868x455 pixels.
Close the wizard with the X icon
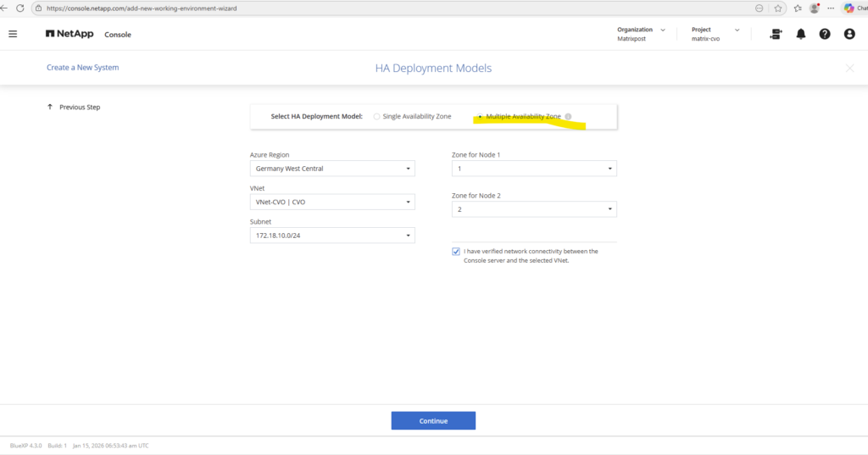tap(849, 68)
